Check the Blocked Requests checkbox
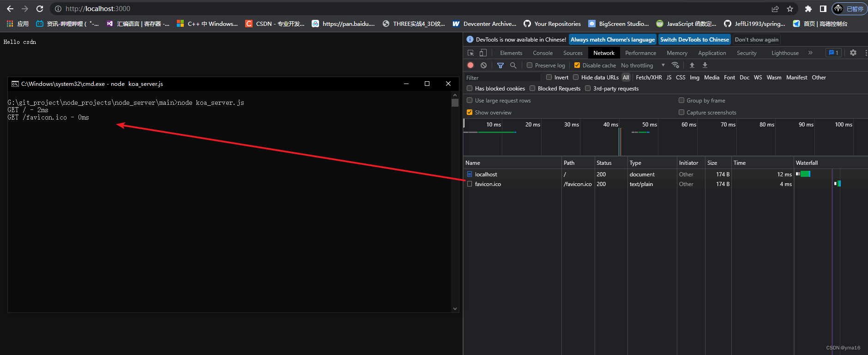Image resolution: width=868 pixels, height=355 pixels. tap(532, 88)
